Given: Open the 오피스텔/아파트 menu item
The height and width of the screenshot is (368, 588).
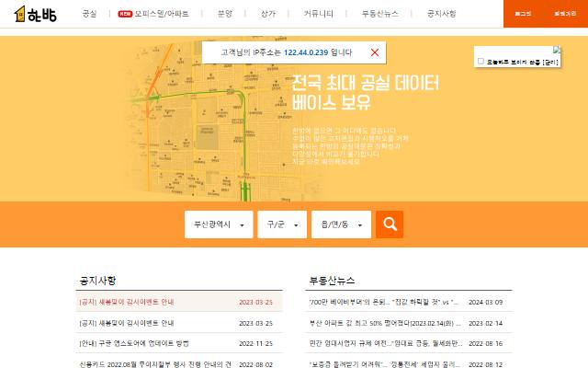Looking at the screenshot, I should [162, 14].
